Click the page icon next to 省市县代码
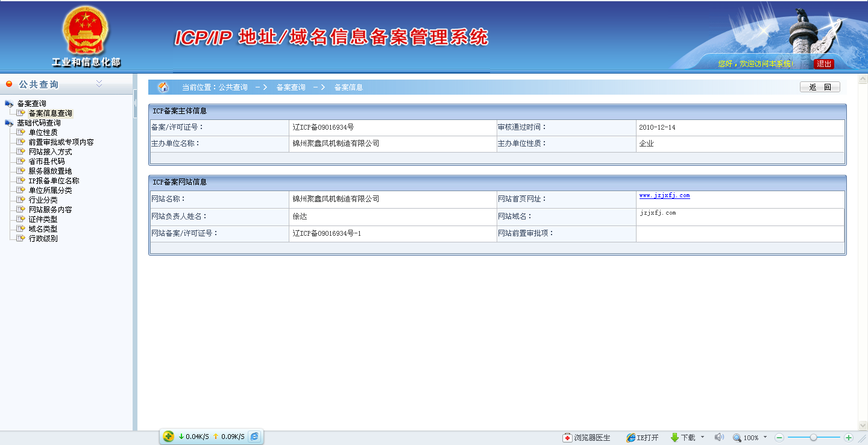The image size is (868, 445). (21, 162)
